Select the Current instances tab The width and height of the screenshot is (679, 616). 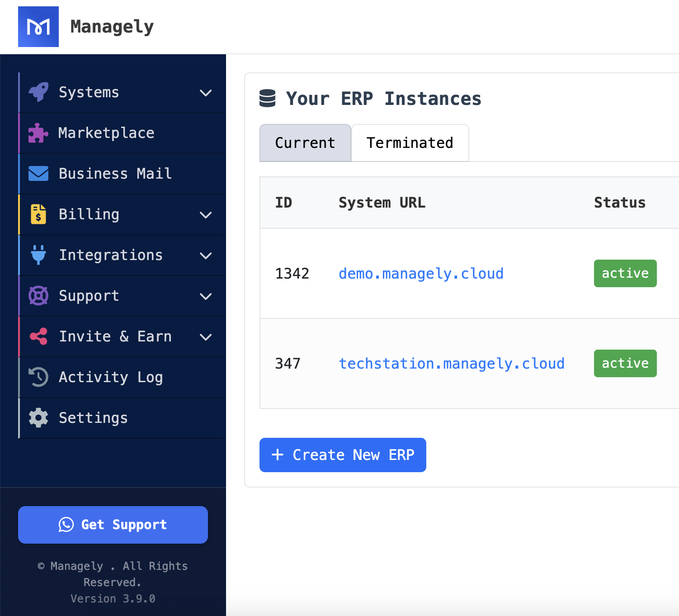click(x=305, y=142)
